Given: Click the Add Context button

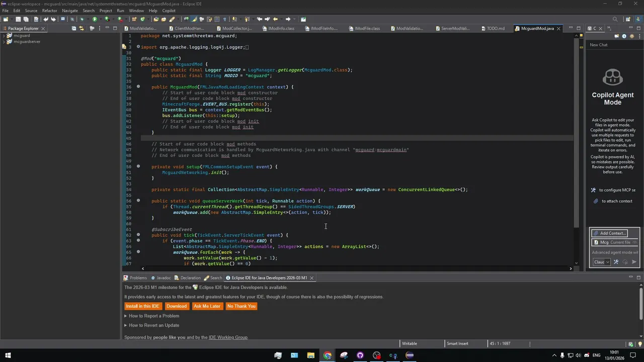Looking at the screenshot, I should (x=609, y=233).
